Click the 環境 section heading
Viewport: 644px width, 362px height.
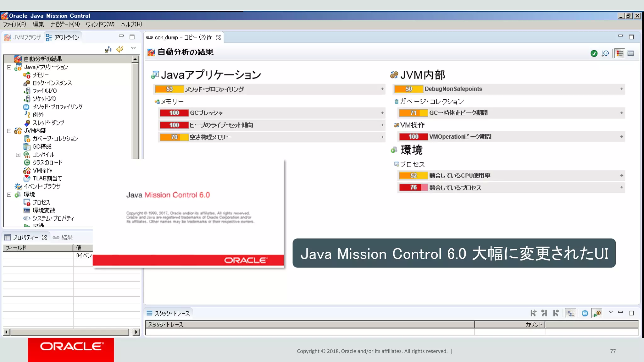(x=411, y=150)
